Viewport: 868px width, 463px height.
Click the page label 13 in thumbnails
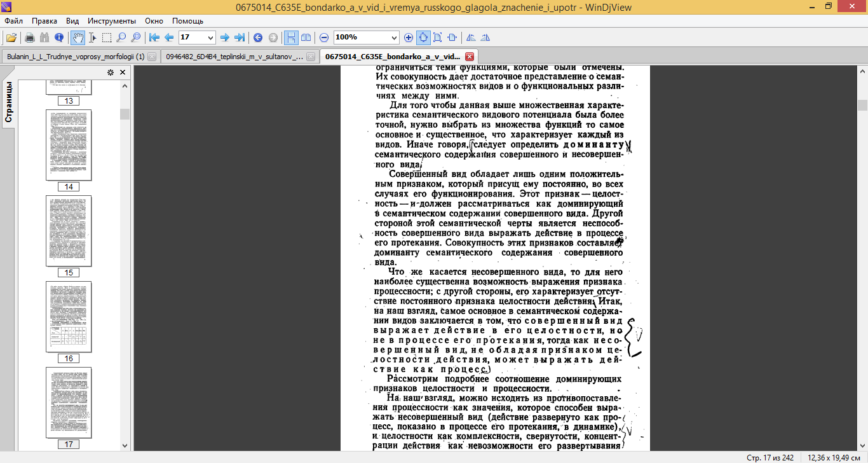(69, 101)
